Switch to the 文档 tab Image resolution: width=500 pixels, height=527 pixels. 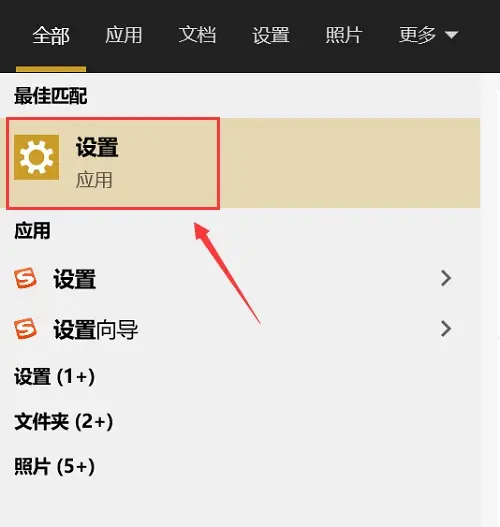pos(197,35)
